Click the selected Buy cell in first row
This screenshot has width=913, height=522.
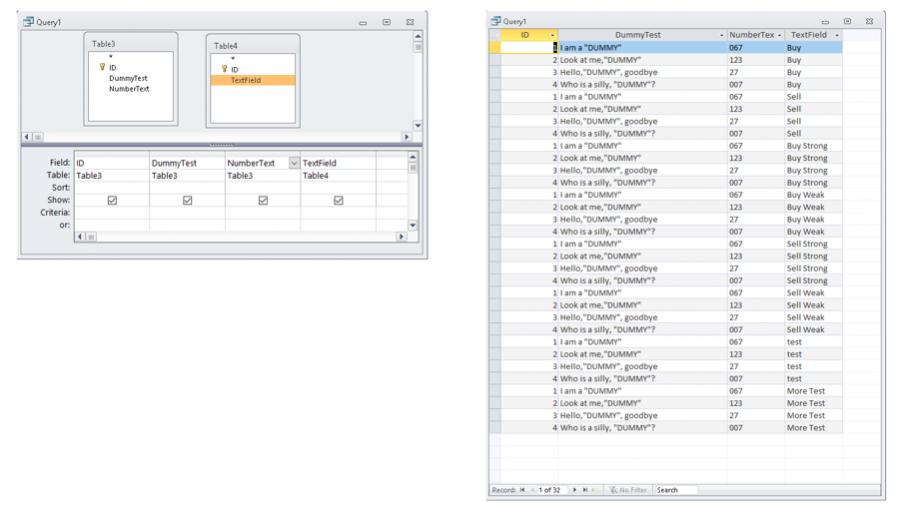(x=813, y=48)
